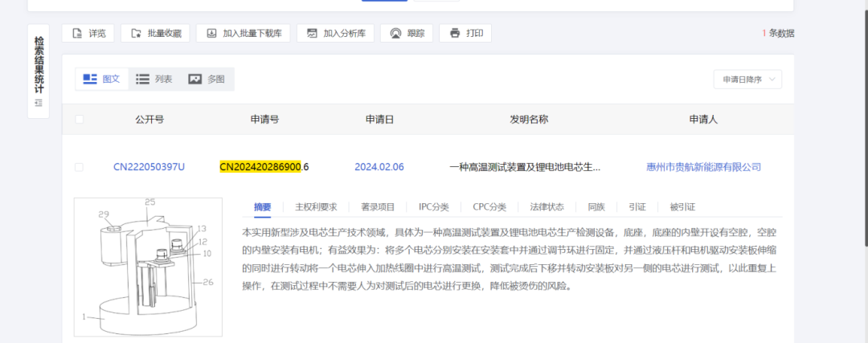Screen dimensions: 868x343
Task: Click the 申请号 column header
Action: [264, 120]
